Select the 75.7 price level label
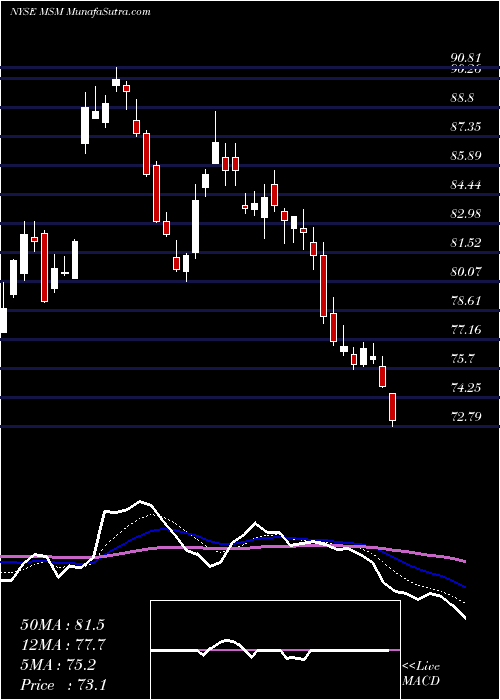 click(x=462, y=358)
